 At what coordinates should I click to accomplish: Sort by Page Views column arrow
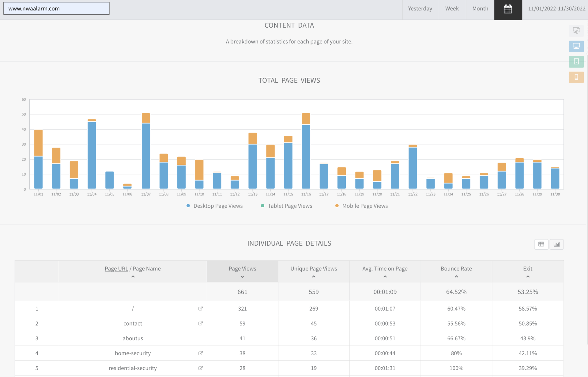point(242,277)
